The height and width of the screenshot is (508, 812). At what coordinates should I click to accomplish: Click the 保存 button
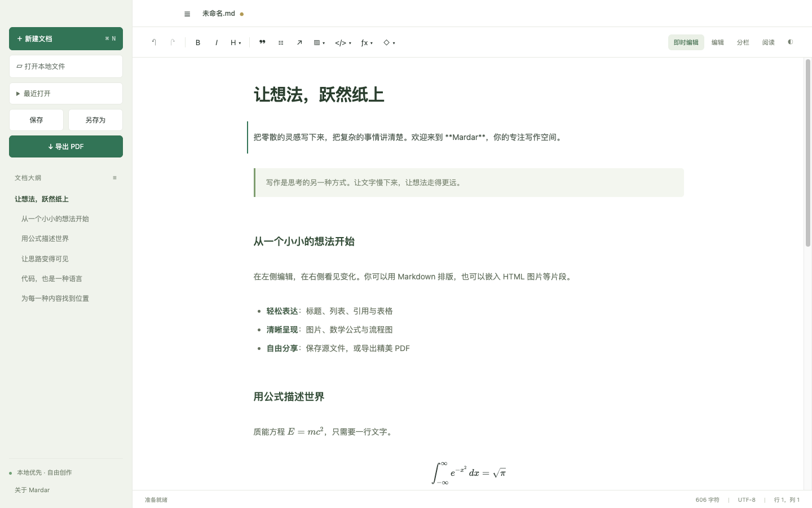click(36, 120)
